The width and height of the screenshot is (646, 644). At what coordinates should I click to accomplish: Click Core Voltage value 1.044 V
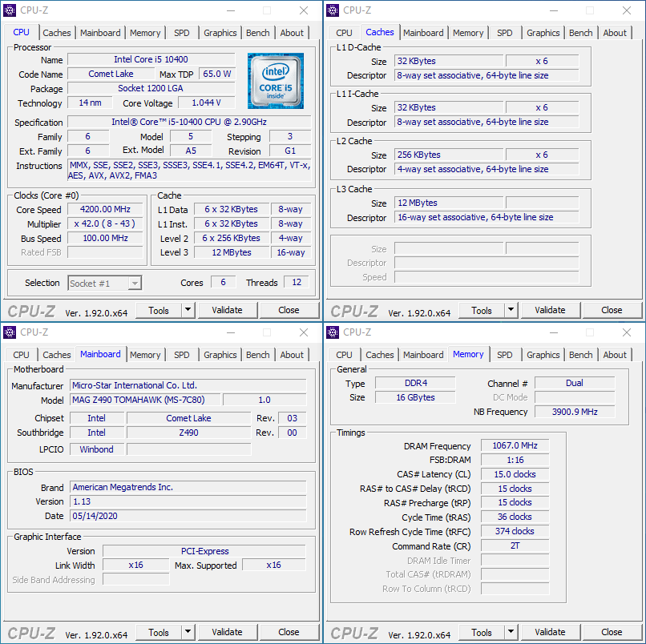click(207, 103)
